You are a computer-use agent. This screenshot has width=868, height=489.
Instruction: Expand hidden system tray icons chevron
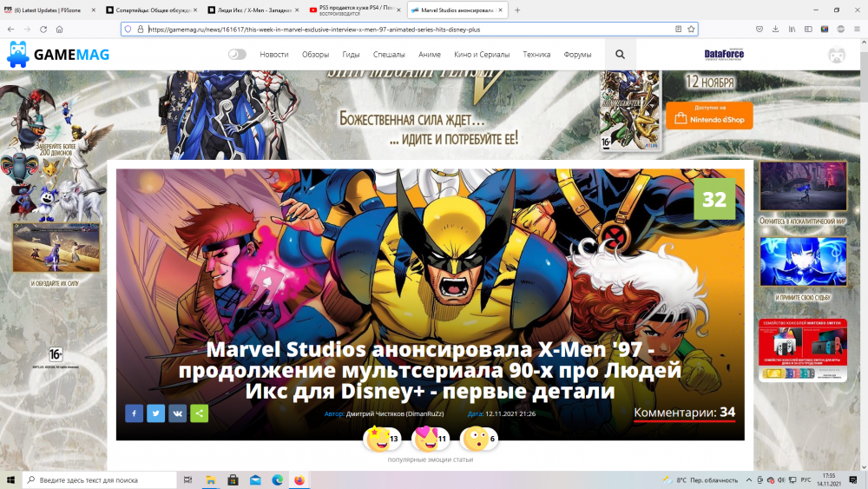click(749, 480)
